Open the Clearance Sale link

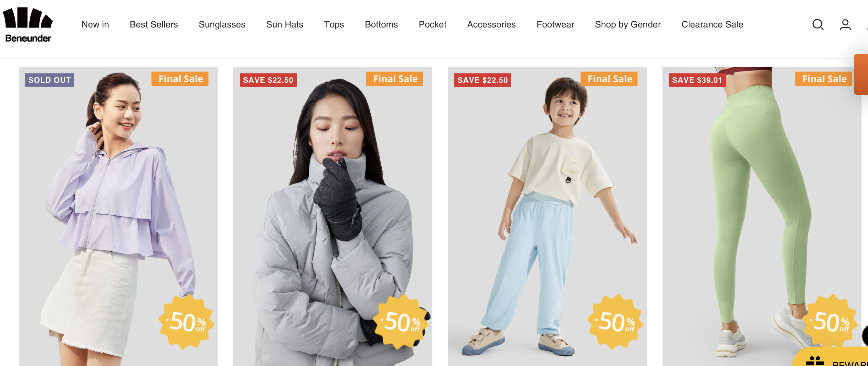pos(712,25)
